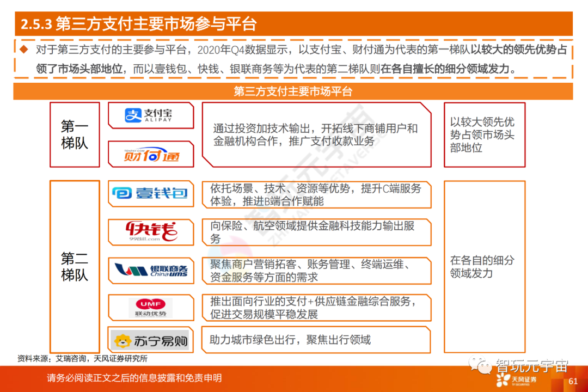Select the 第三方支付主要市场平台 banner heading
The height and width of the screenshot is (392, 588).
293,91
